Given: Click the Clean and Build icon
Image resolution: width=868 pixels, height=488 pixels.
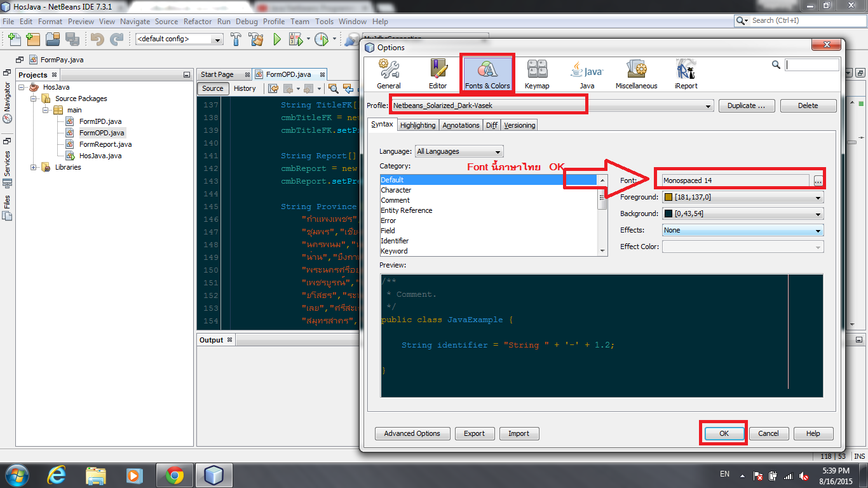Looking at the screenshot, I should coord(256,39).
